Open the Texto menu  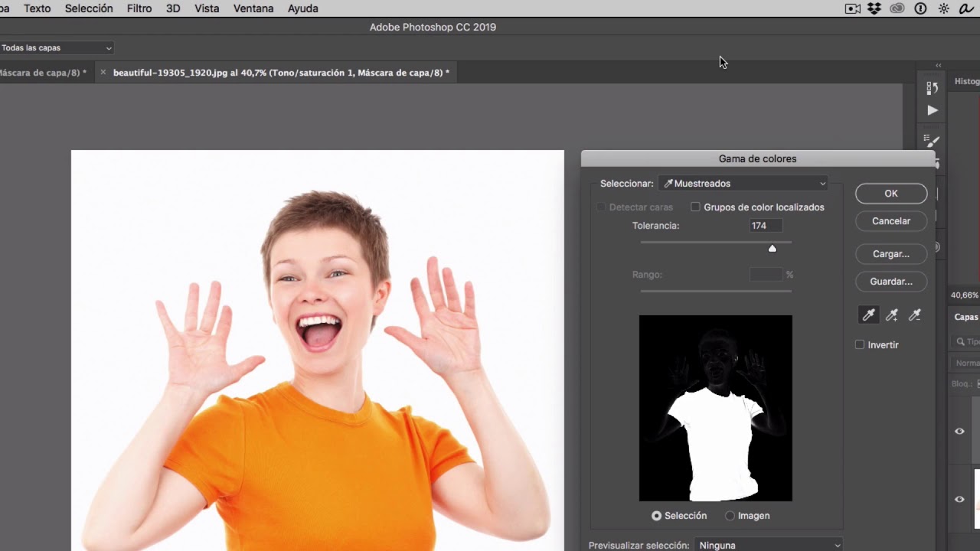click(x=37, y=8)
